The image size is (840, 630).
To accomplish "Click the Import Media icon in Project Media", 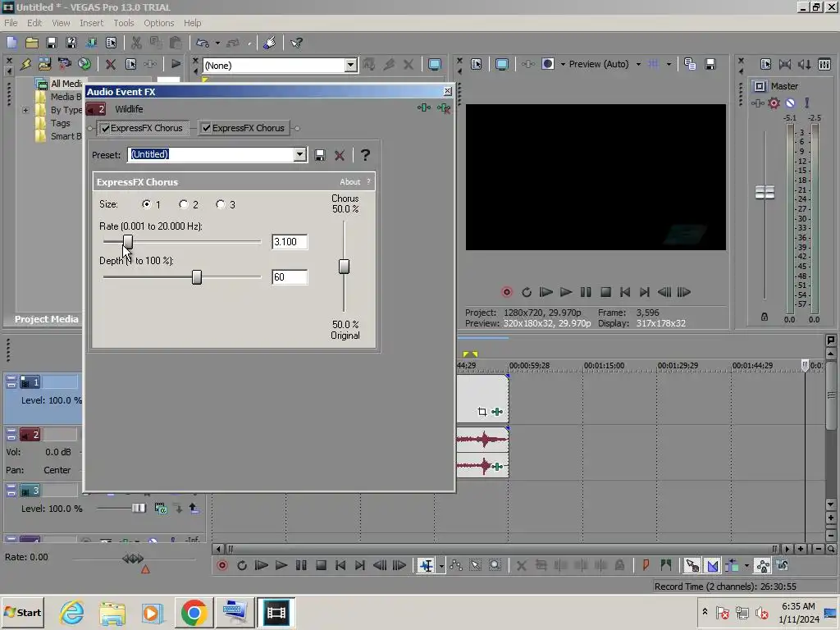I will pyautogui.click(x=44, y=64).
